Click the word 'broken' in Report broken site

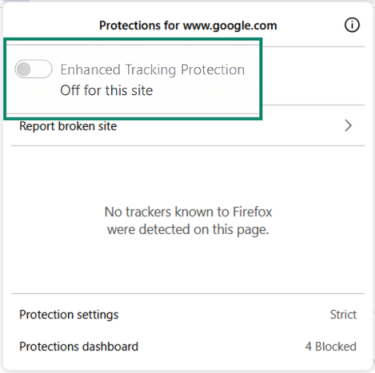coord(76,126)
